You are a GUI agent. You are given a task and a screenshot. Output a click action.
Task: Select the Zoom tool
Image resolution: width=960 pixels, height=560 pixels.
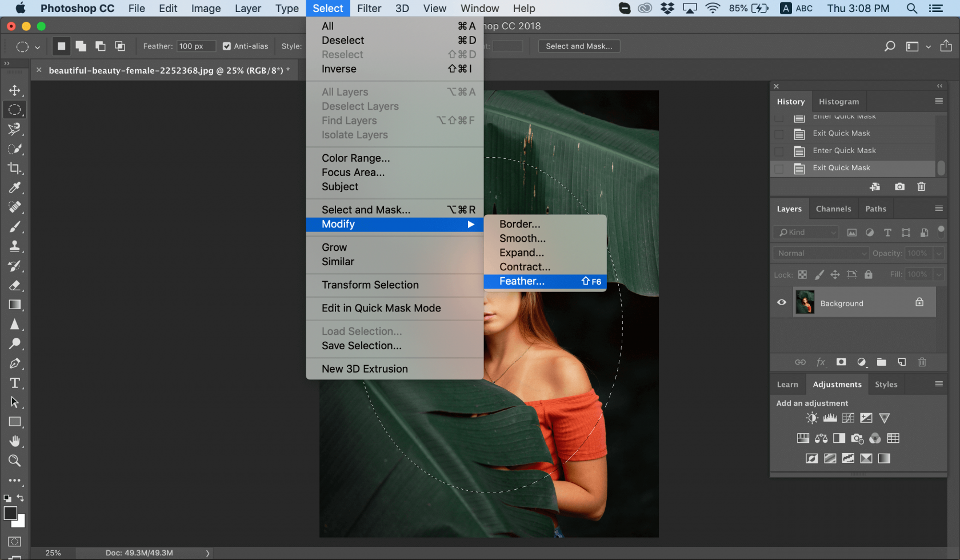coord(15,461)
